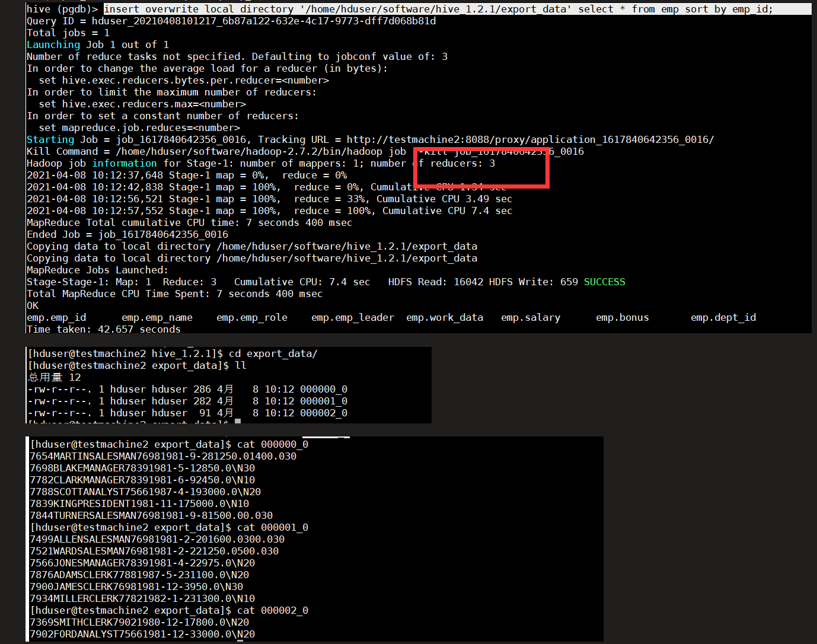Click the 'emp.emp_role' column header
The image size is (817, 644).
pos(252,317)
